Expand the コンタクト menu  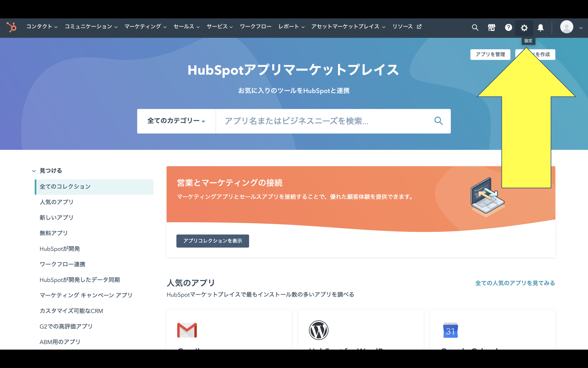click(x=42, y=26)
